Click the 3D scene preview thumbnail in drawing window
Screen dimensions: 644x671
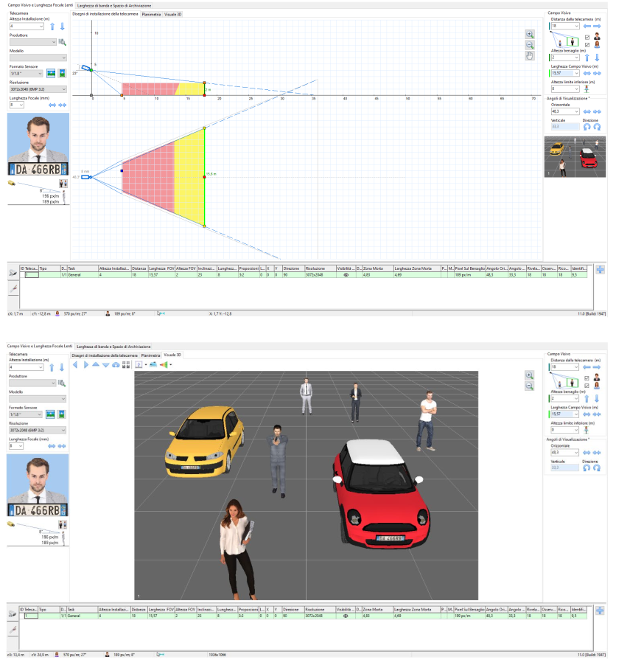574,156
